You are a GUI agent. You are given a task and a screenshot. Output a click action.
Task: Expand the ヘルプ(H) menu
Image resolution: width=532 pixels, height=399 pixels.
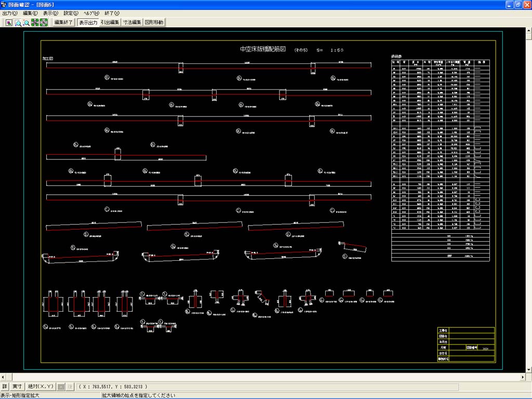click(92, 13)
